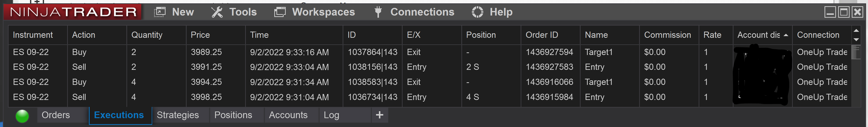Screen dimensions: 868x127
Task: Open the Strategies tab
Action: pyautogui.click(x=178, y=115)
